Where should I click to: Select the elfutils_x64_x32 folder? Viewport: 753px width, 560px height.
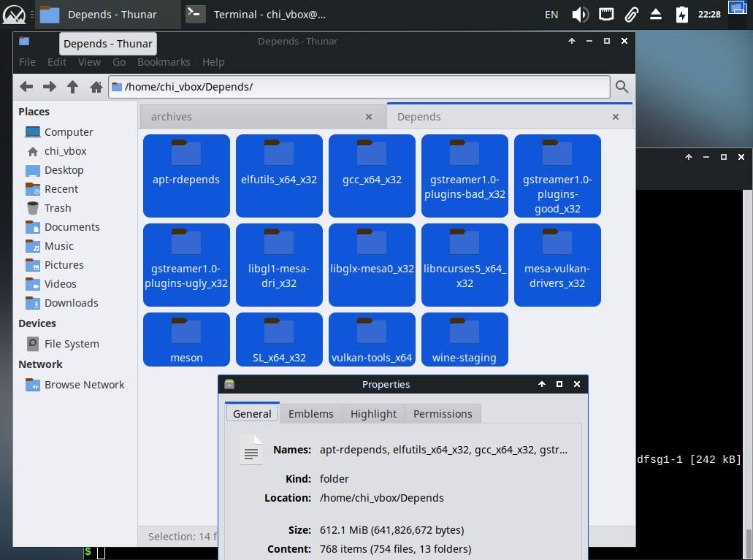click(x=279, y=176)
